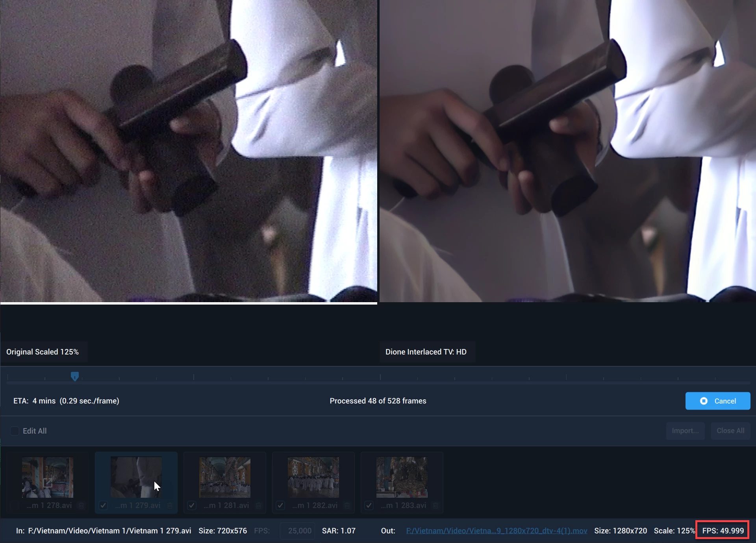
Task: Delete the 279.avi clip via trash icon
Action: (x=170, y=506)
